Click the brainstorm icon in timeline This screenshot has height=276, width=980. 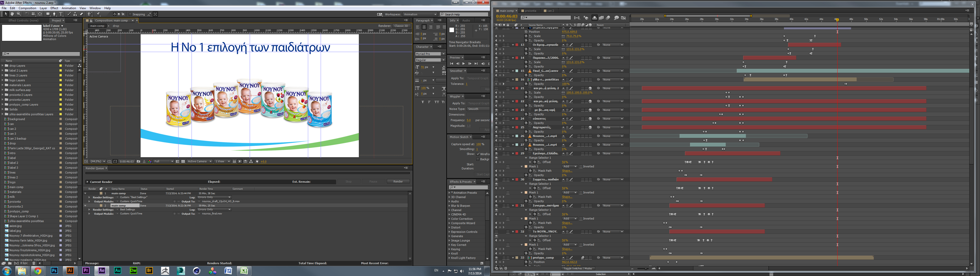[x=617, y=18]
